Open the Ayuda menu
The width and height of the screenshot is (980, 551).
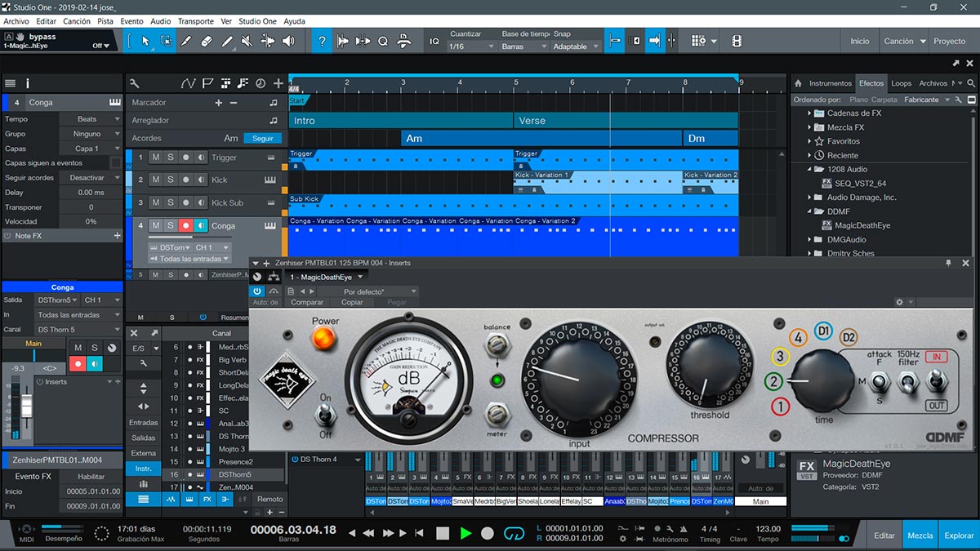tap(294, 21)
